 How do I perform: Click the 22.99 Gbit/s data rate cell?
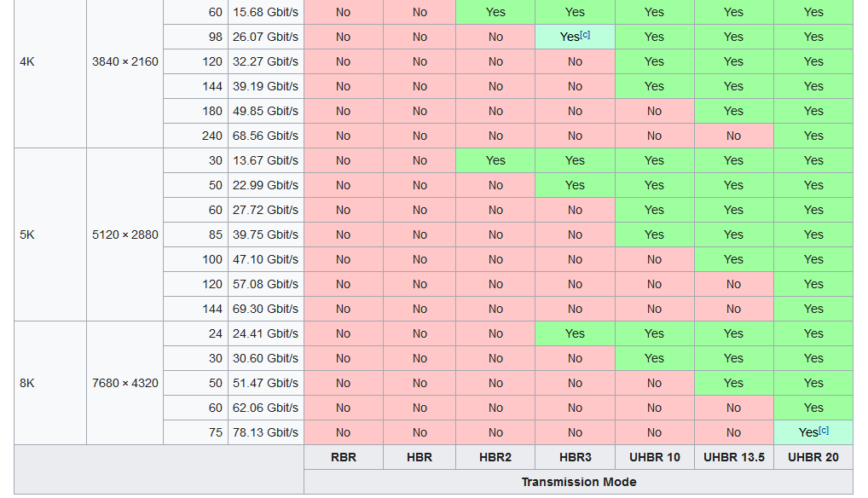coord(266,185)
